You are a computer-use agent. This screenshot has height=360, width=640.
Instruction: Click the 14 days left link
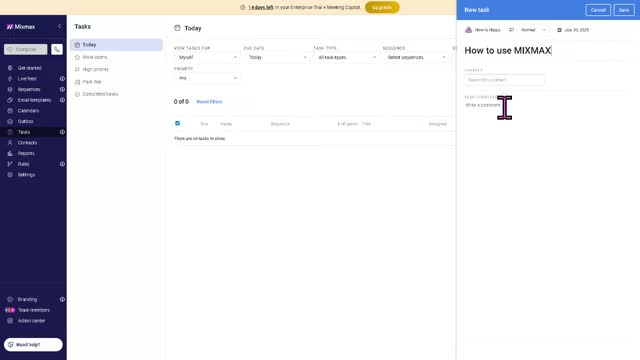point(261,7)
